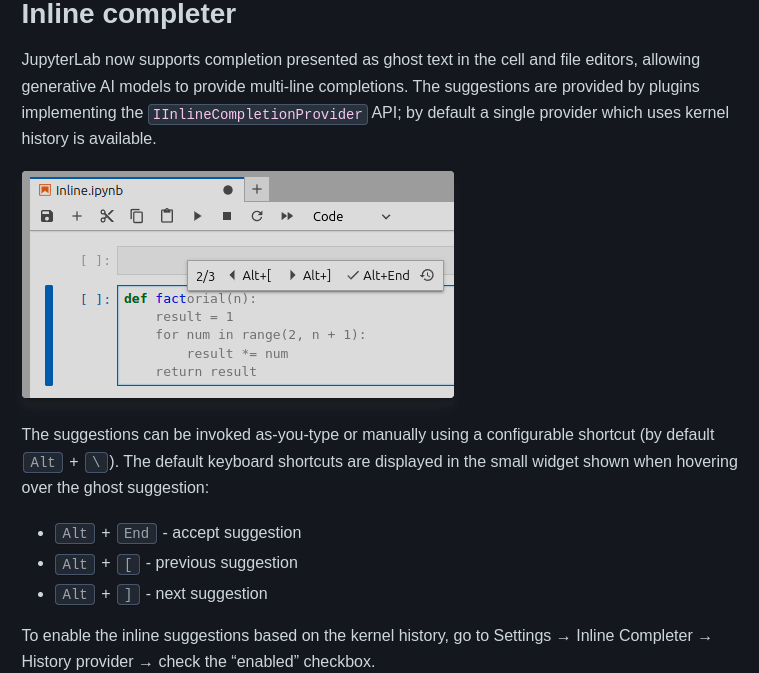Click the save notebook icon
759x673 pixels.
tap(47, 216)
